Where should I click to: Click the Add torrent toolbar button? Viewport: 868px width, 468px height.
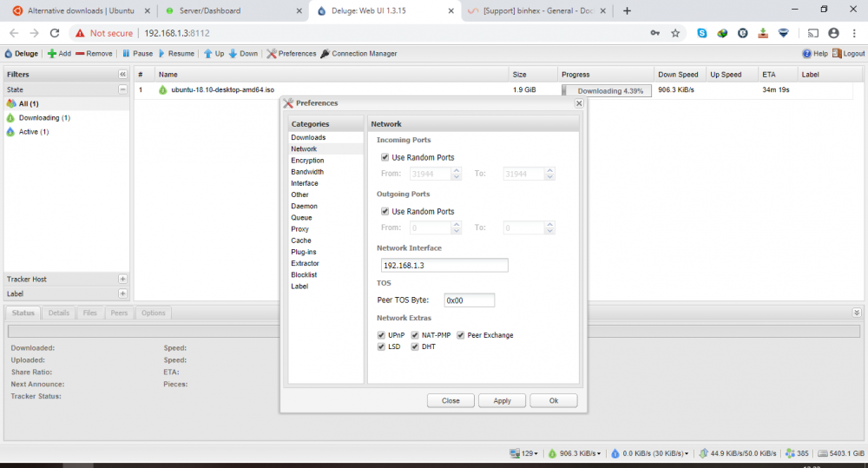point(59,54)
